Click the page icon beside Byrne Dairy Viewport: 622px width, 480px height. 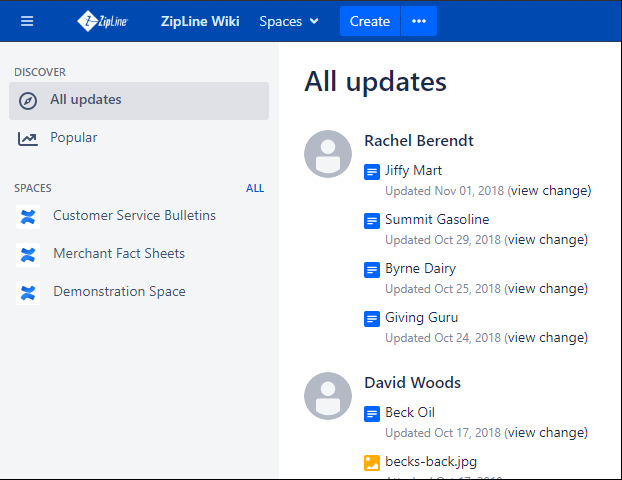(372, 270)
